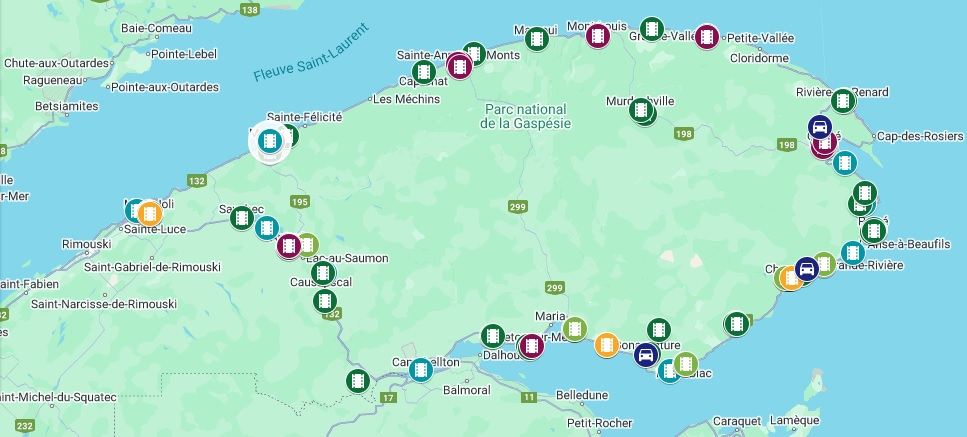The width and height of the screenshot is (967, 437).
Task: Click the maroon film marker at Petite-Vallée
Action: pos(707,37)
